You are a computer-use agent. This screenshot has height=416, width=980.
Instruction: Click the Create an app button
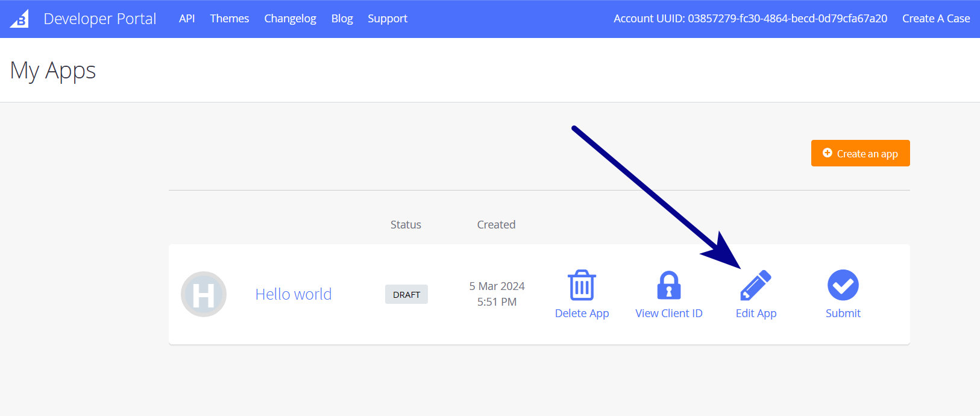click(861, 154)
